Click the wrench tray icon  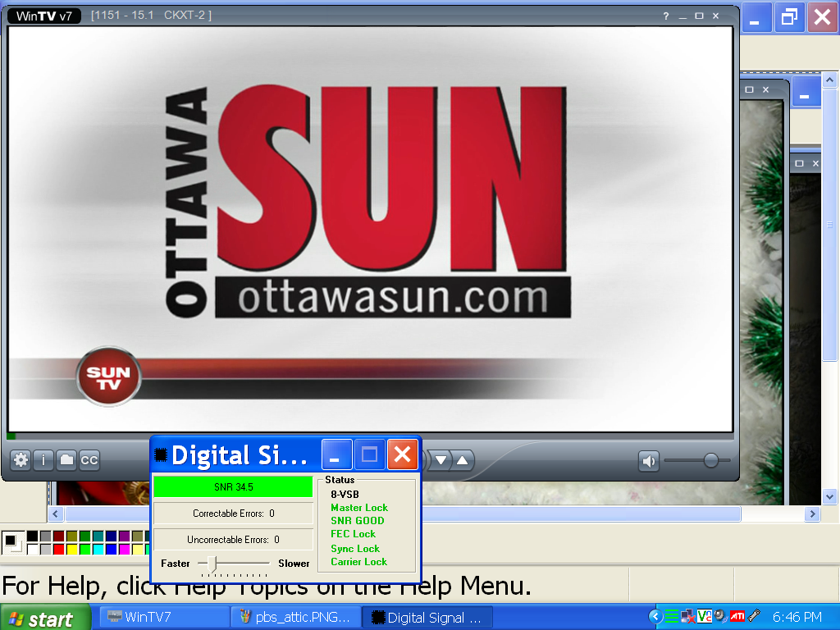pyautogui.click(x=754, y=617)
